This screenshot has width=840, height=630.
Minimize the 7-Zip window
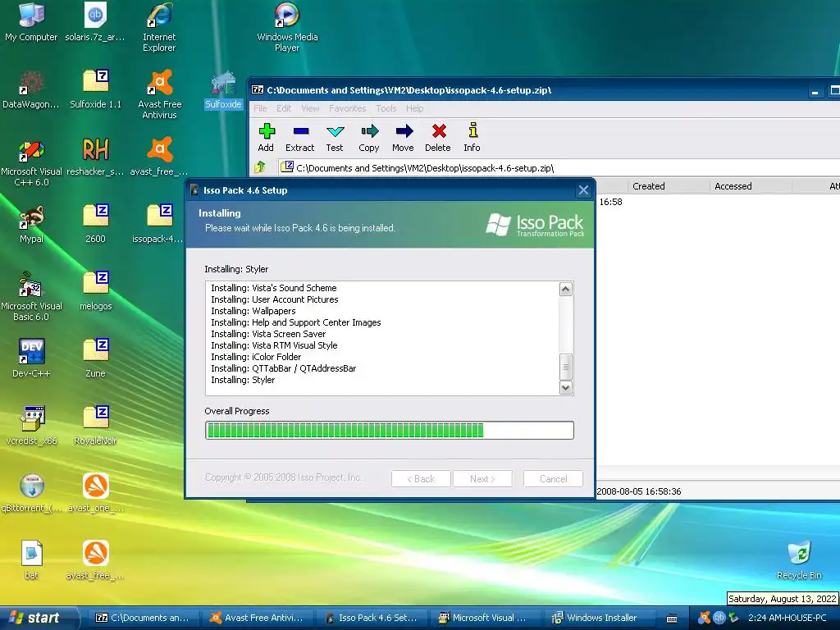click(815, 91)
